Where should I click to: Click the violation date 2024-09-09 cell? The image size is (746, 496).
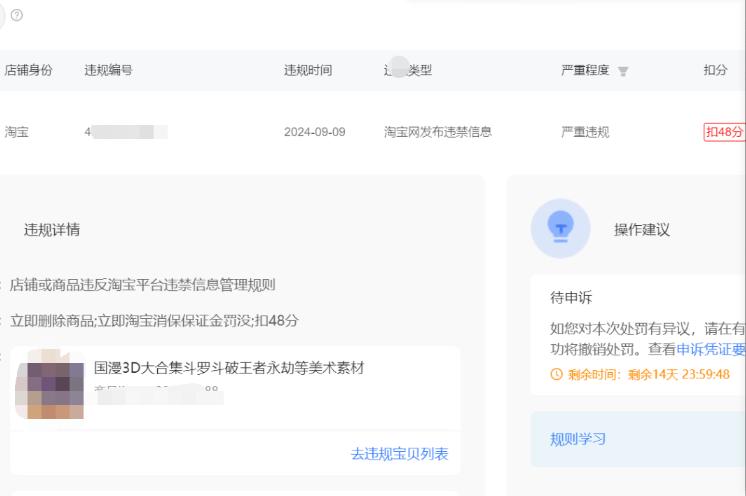pyautogui.click(x=314, y=132)
